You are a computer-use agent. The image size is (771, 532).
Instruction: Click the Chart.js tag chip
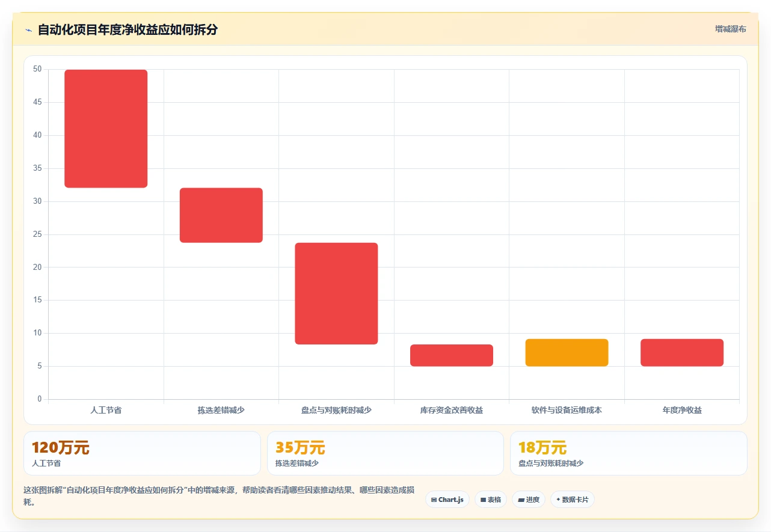447,500
